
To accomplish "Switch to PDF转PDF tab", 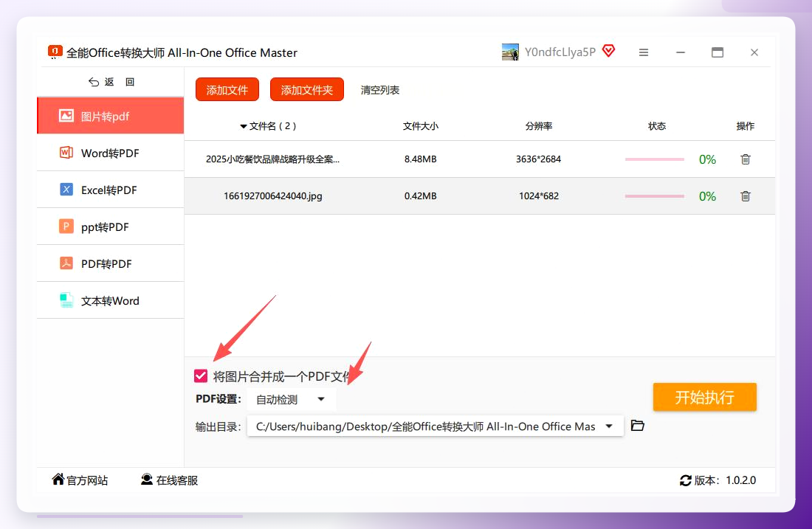I will coord(111,263).
